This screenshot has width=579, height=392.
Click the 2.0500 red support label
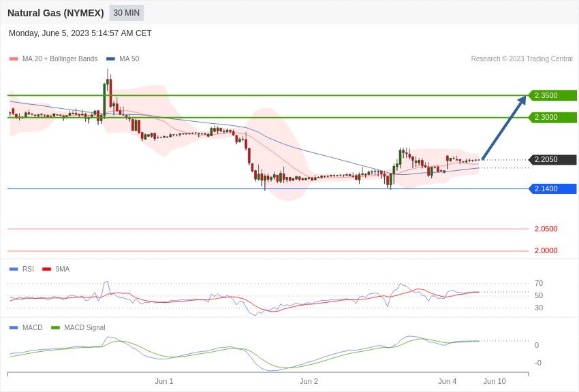coord(546,229)
